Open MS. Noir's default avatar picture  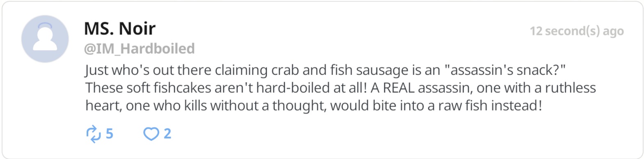(45, 39)
